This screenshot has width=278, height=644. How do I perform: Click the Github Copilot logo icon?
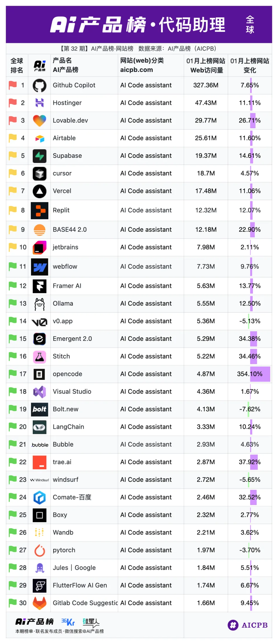[39, 86]
